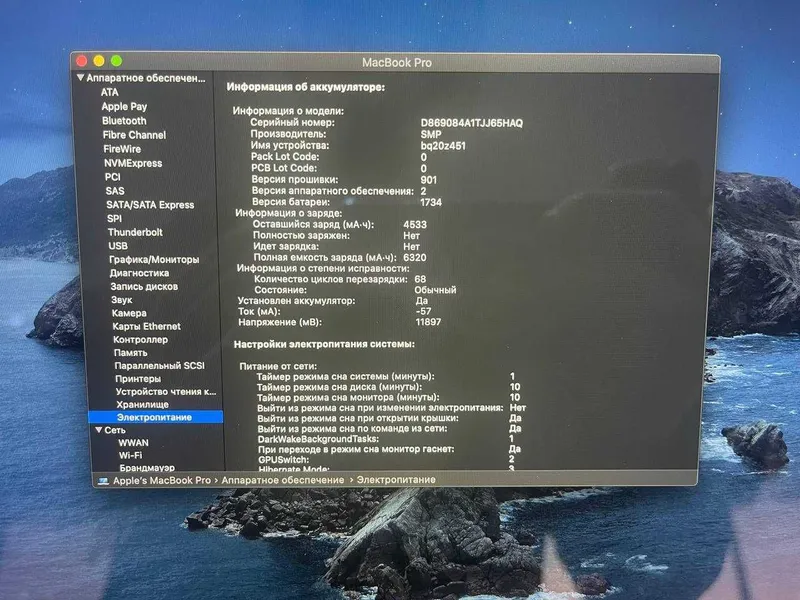Click the battery serial number D869084A1TJJ65HAQ

tap(471, 123)
